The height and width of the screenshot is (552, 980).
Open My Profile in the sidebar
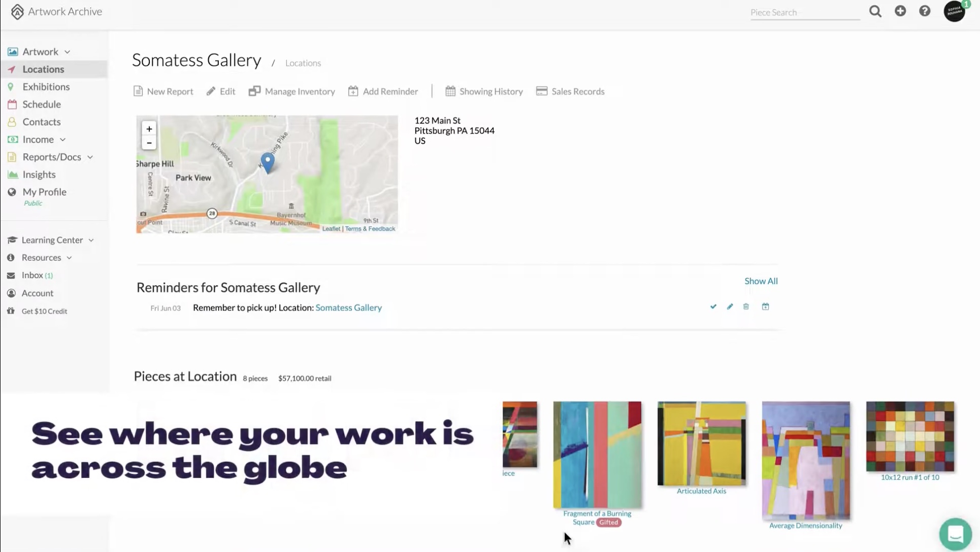[45, 192]
